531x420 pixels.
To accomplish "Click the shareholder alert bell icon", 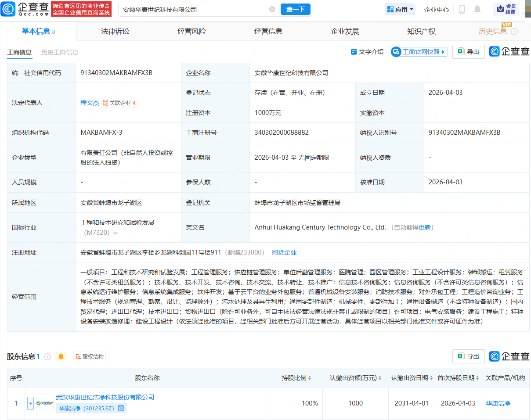I will [x=61, y=357].
